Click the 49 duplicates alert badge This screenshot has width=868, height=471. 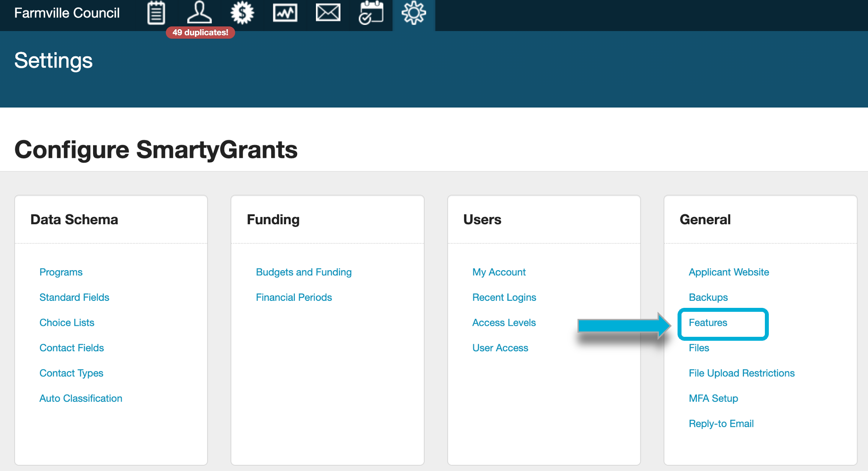point(200,32)
